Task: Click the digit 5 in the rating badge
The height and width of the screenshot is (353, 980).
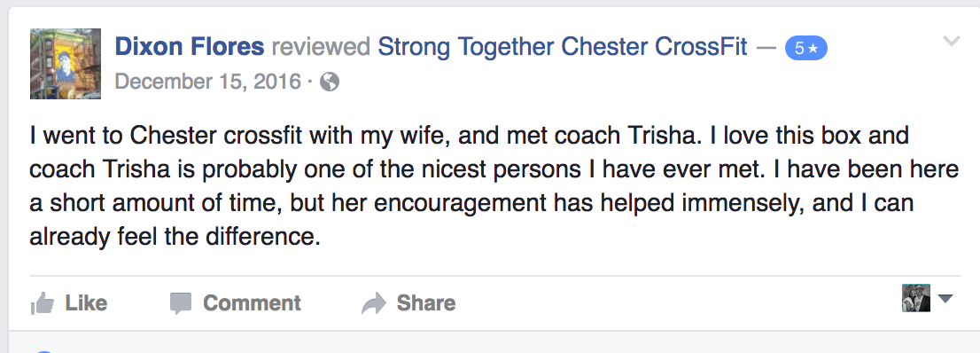Action: click(x=799, y=48)
